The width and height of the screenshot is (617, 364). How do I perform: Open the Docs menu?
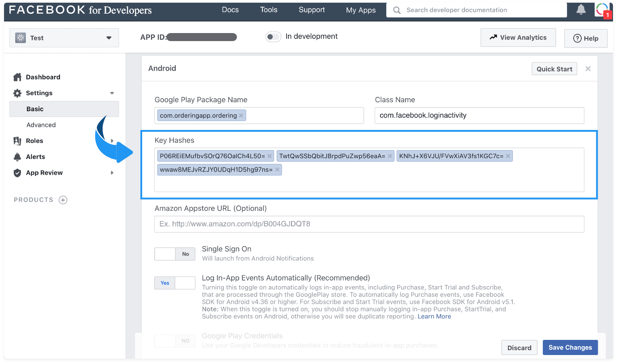(x=230, y=10)
